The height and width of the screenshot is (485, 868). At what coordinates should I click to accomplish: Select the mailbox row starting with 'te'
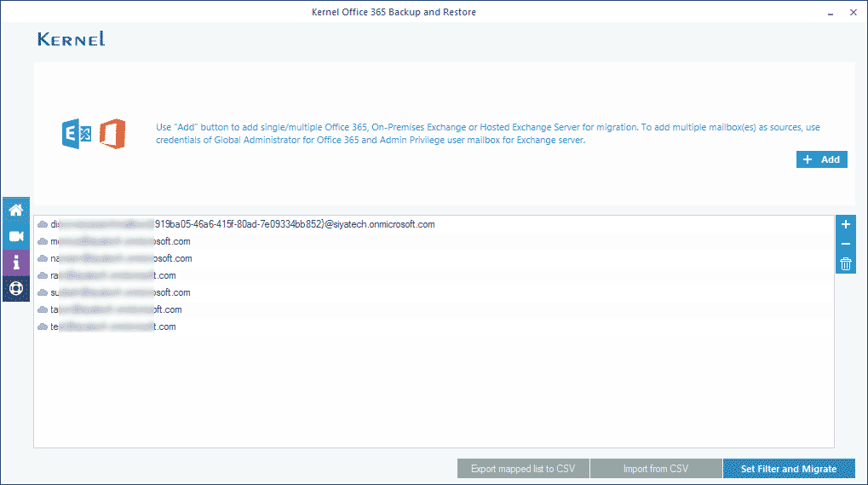tap(434, 326)
